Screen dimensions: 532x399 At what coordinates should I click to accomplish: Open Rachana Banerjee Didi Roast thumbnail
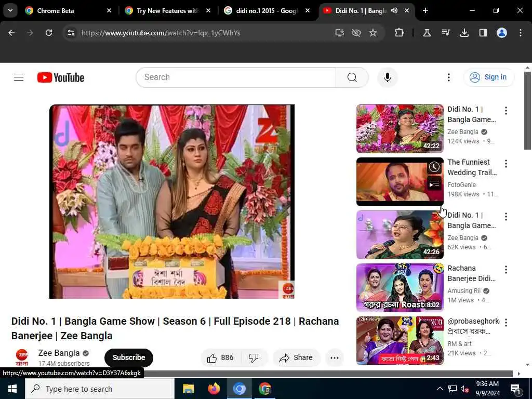(400, 287)
